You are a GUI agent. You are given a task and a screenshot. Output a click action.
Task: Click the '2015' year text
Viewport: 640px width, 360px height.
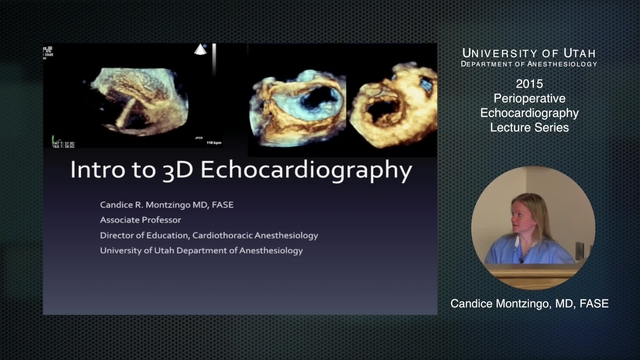point(529,84)
